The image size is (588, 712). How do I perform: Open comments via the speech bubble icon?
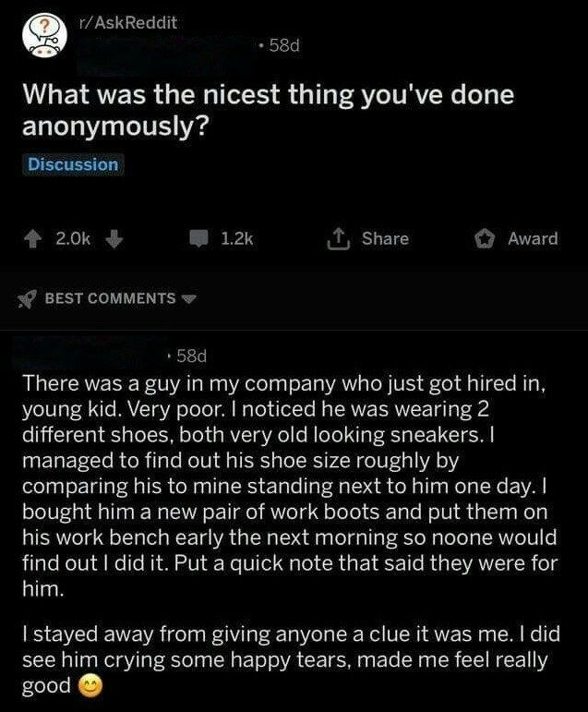coord(198,239)
